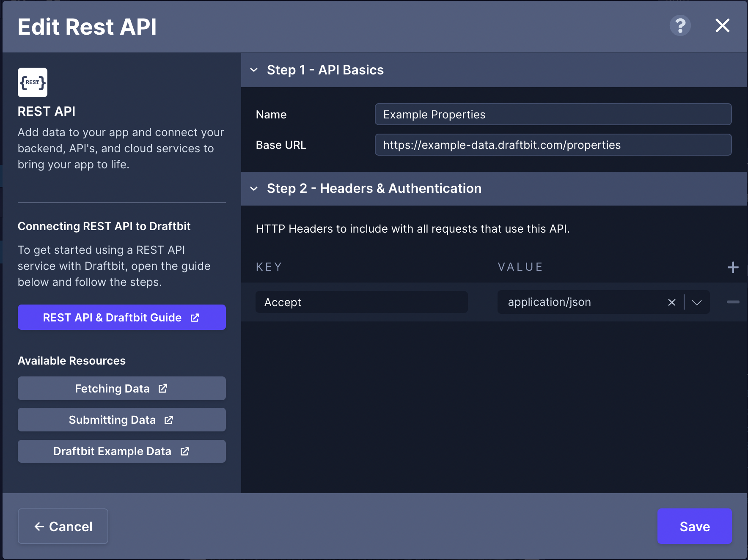Viewport: 748px width, 560px height.
Task: Close the Edit Rest API dialog
Action: tap(722, 25)
